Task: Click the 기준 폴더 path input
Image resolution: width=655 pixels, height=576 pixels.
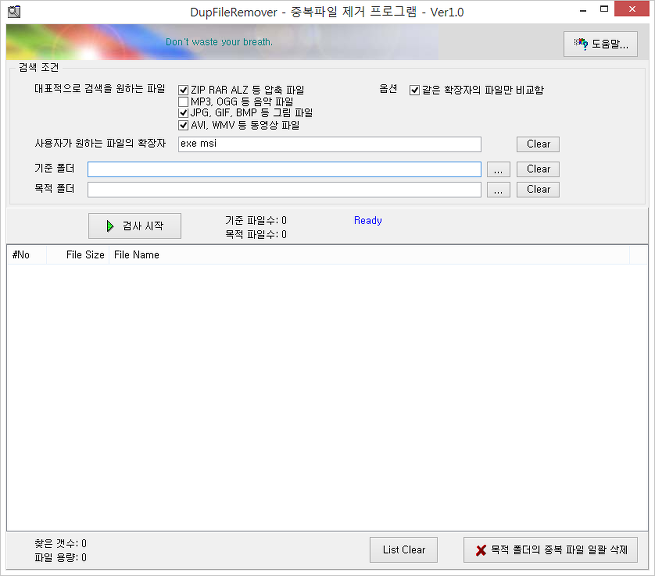Action: pos(284,169)
